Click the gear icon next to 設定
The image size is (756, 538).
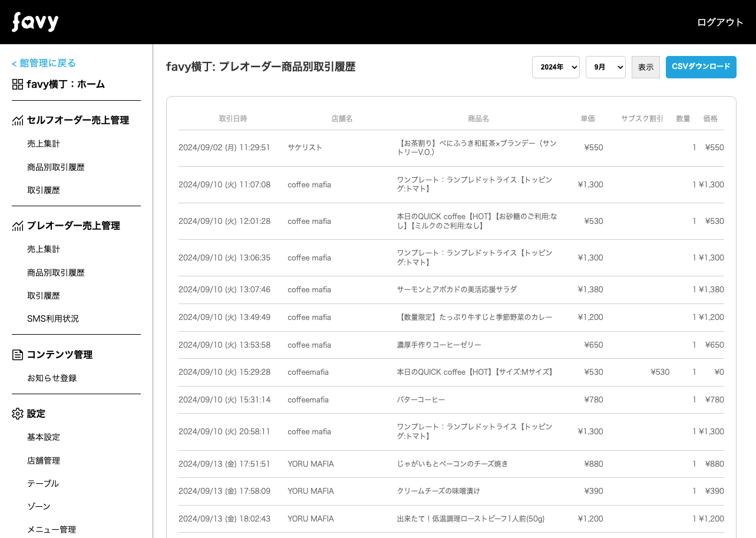coord(18,414)
